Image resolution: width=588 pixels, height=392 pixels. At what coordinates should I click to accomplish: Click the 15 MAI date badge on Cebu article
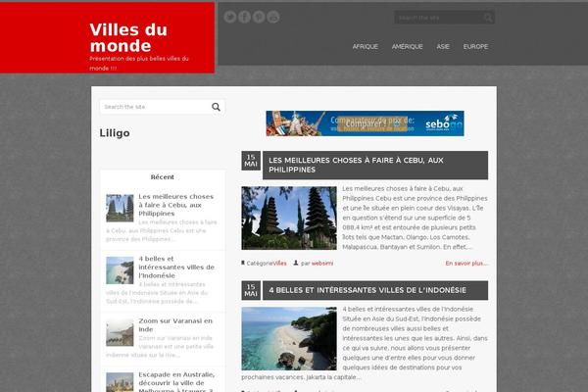[251, 161]
